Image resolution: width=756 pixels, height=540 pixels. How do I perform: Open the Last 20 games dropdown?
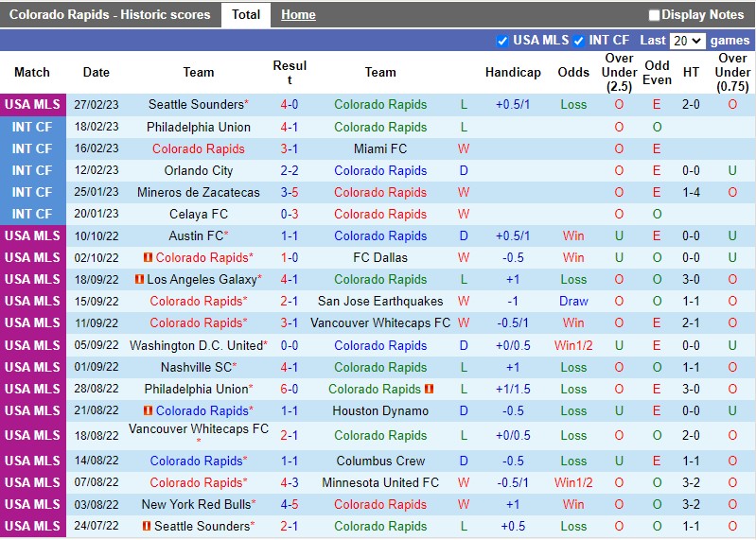pyautogui.click(x=688, y=41)
